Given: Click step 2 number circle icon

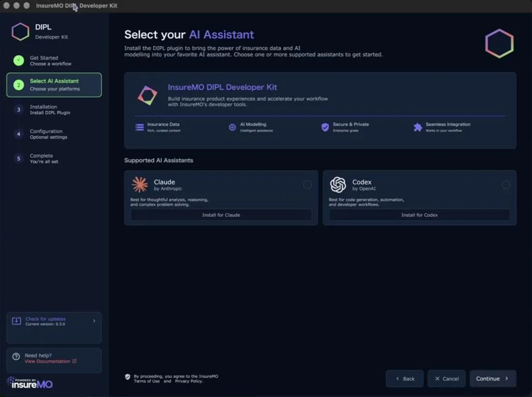Looking at the screenshot, I should [x=19, y=85].
